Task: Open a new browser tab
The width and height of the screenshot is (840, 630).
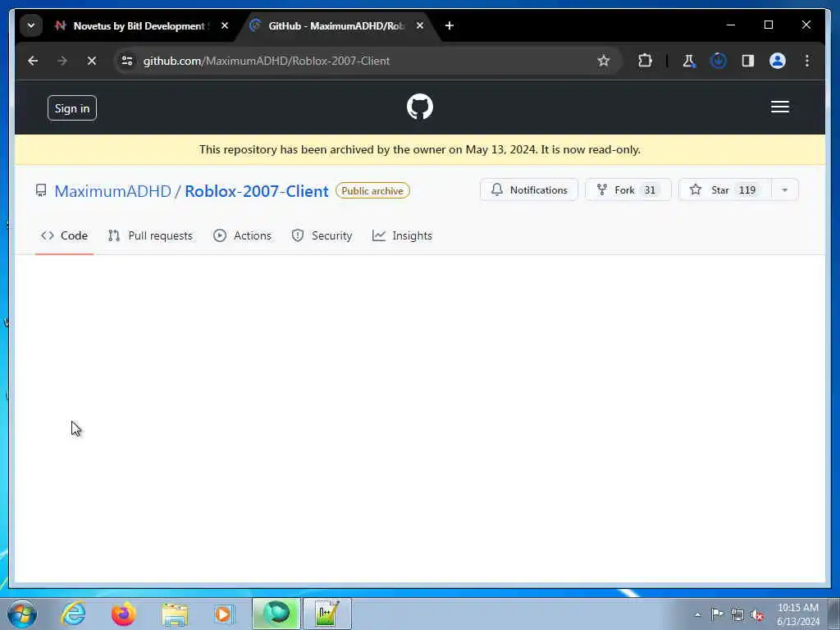Action: coord(450,25)
